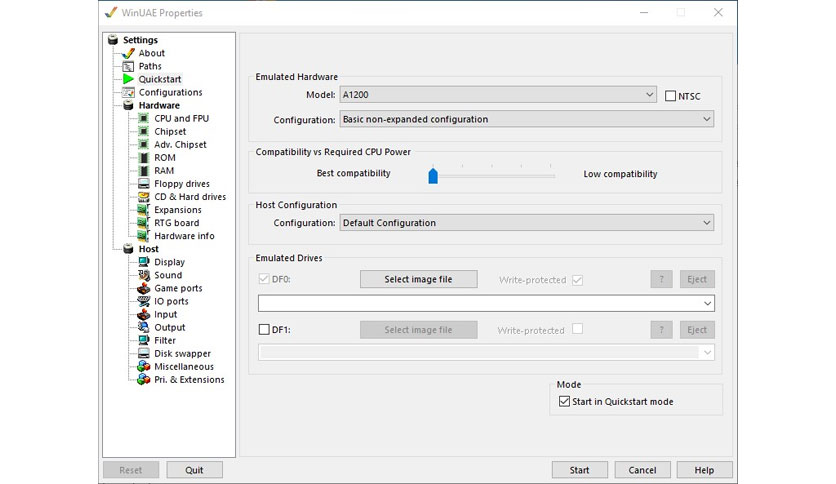Click the Expansions board icon
836x484 pixels.
[x=143, y=209]
